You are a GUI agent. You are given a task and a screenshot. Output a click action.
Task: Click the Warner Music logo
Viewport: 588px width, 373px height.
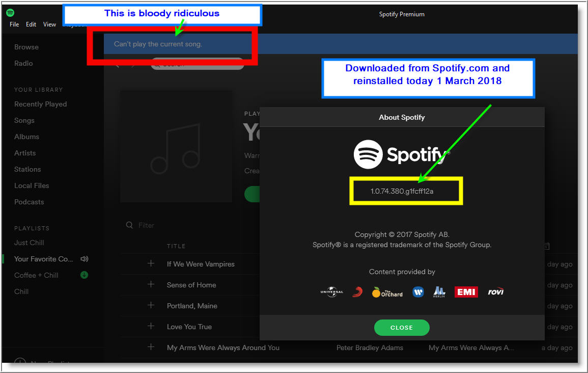point(418,292)
